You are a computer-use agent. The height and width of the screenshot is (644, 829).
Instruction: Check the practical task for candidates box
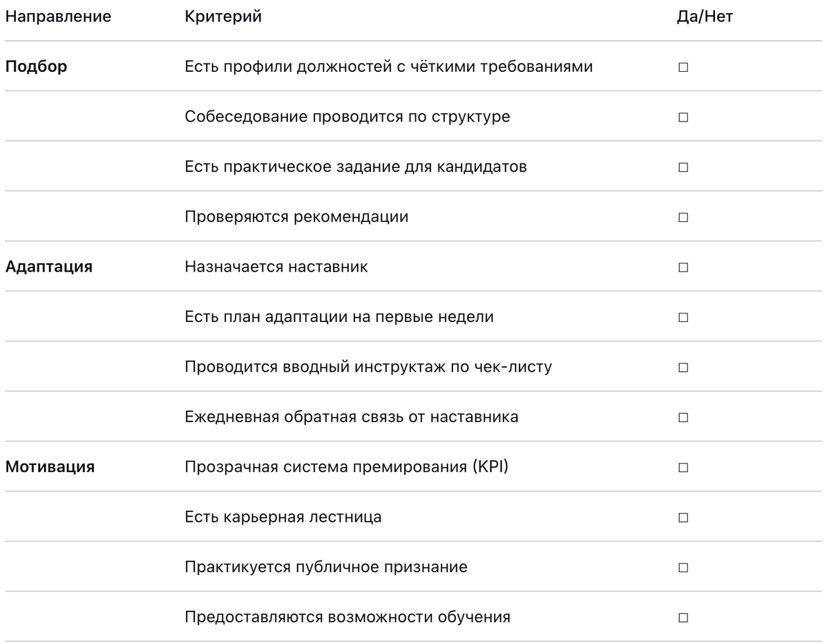tap(683, 167)
